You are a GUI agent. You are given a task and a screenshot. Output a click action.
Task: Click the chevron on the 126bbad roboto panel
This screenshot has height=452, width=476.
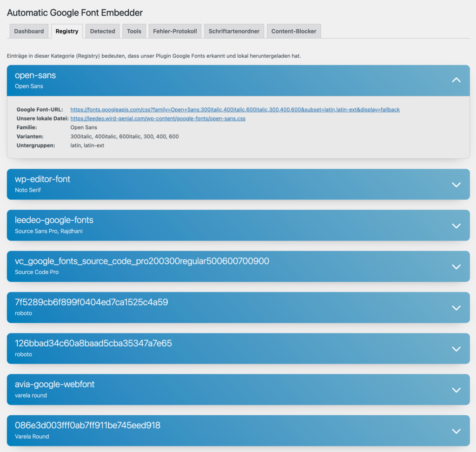(x=456, y=348)
